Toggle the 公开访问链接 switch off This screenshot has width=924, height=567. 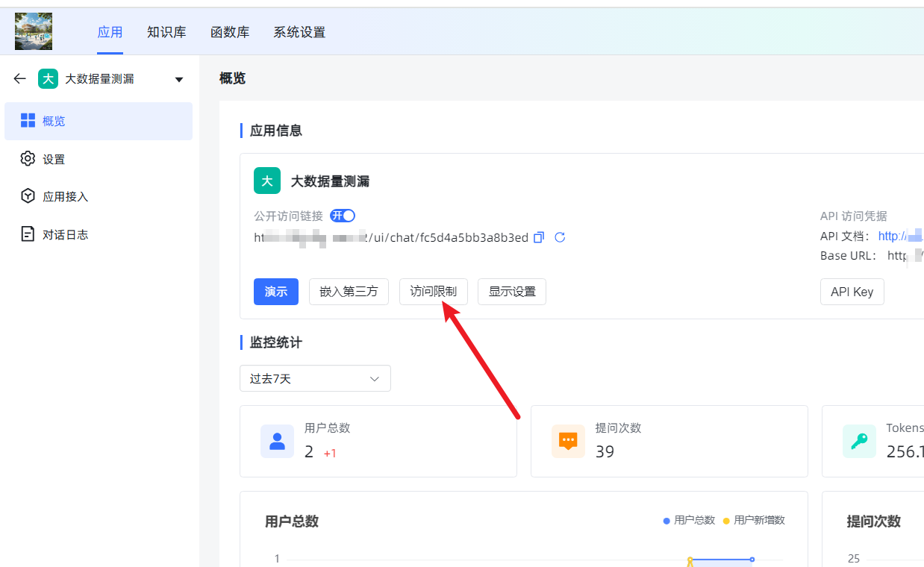pos(343,216)
